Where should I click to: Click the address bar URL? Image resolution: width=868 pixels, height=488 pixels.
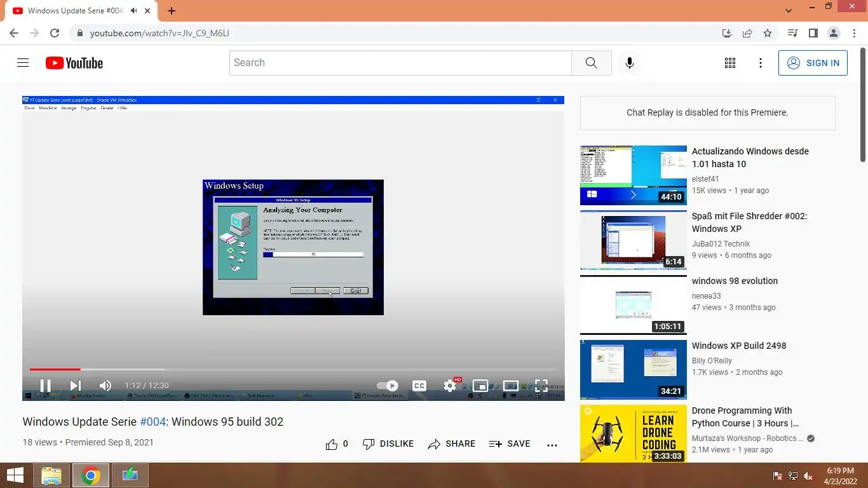(x=159, y=33)
